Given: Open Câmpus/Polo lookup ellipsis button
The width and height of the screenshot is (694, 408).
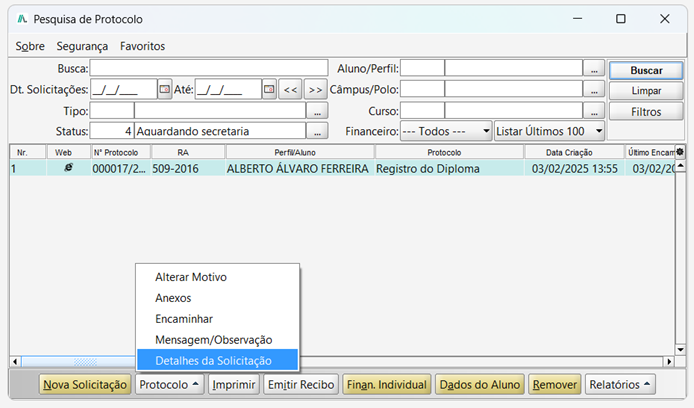Looking at the screenshot, I should pos(594,89).
